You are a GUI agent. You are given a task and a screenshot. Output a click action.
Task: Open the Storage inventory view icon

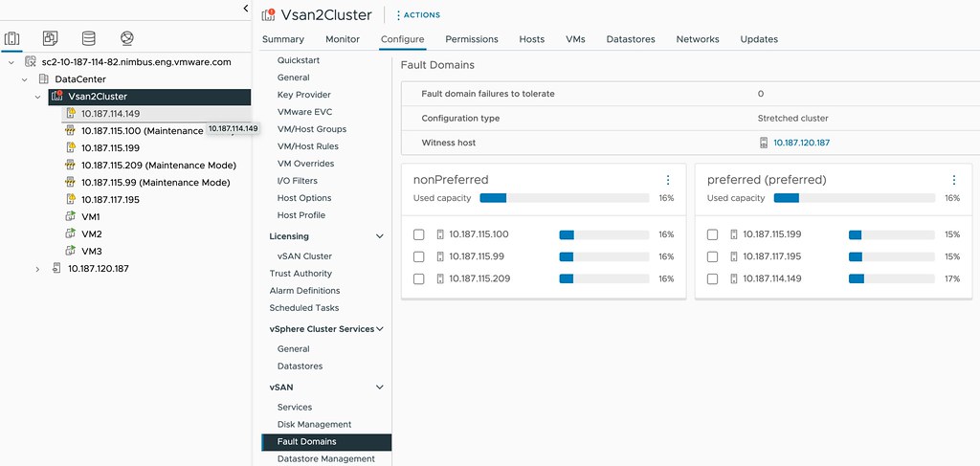pyautogui.click(x=89, y=38)
